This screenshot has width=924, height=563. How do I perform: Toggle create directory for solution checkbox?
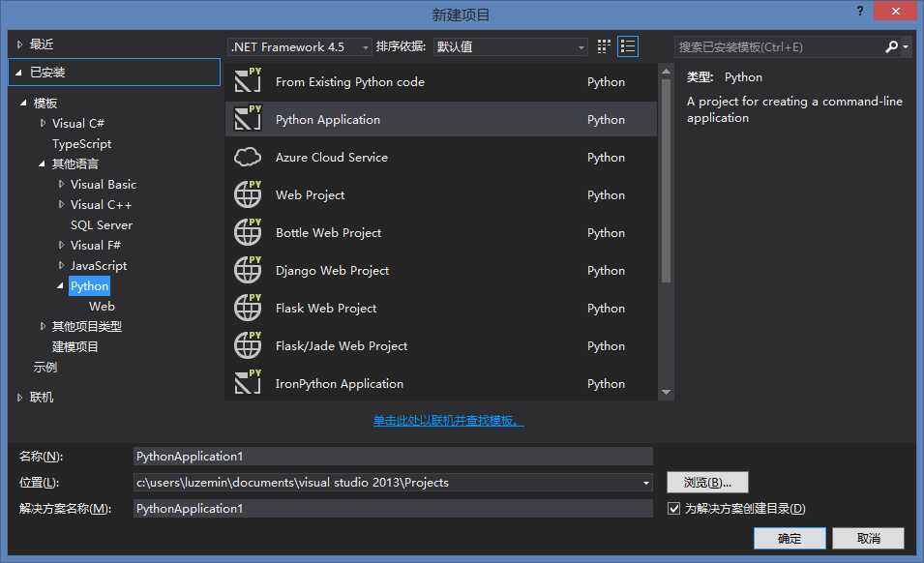click(674, 508)
